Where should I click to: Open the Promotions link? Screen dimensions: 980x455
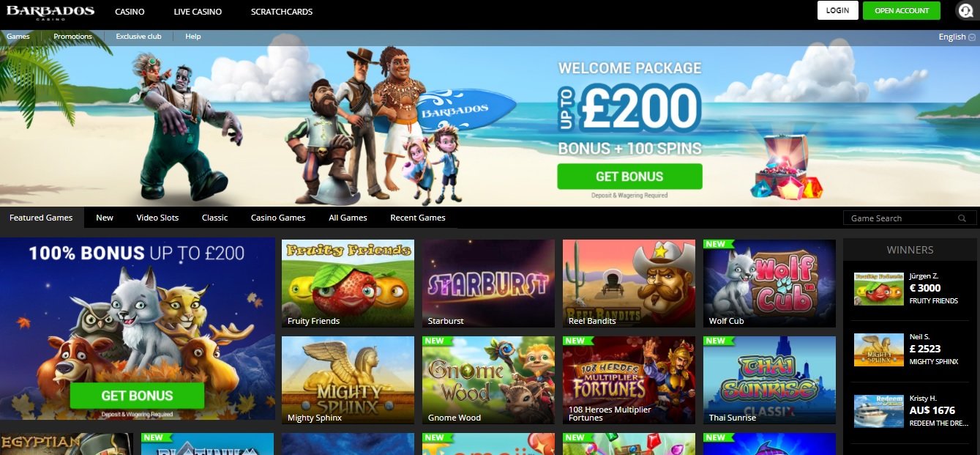tap(73, 36)
